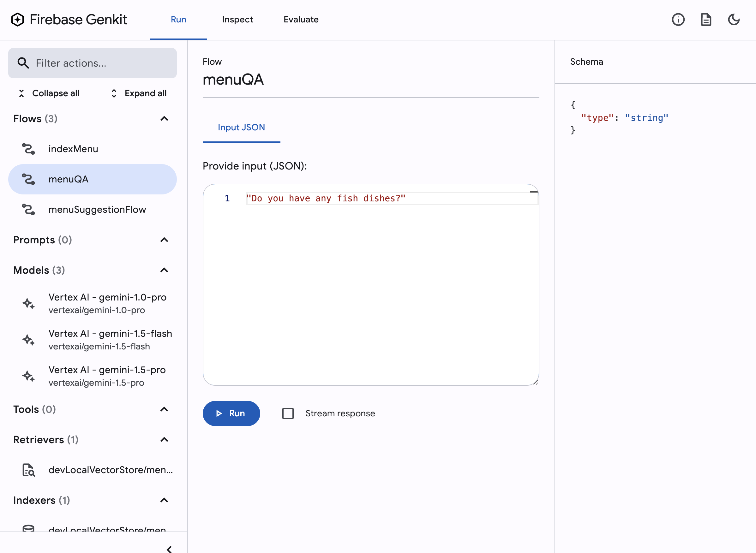Click the menuQA flow icon
Screen dimensions: 756x553
pos(28,179)
